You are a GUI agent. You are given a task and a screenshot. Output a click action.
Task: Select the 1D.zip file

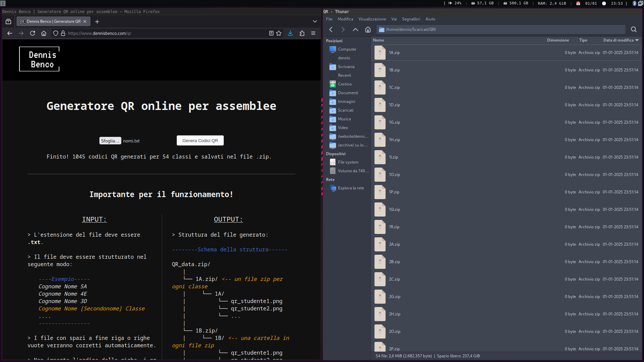tap(506, 105)
